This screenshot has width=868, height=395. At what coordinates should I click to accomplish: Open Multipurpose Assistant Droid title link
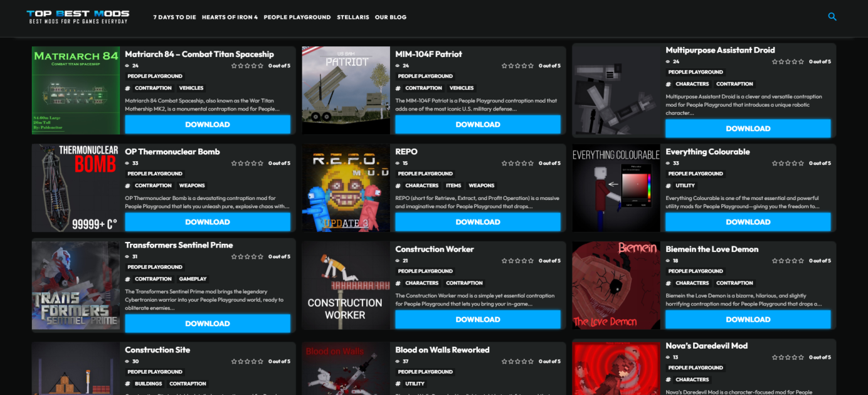point(720,50)
